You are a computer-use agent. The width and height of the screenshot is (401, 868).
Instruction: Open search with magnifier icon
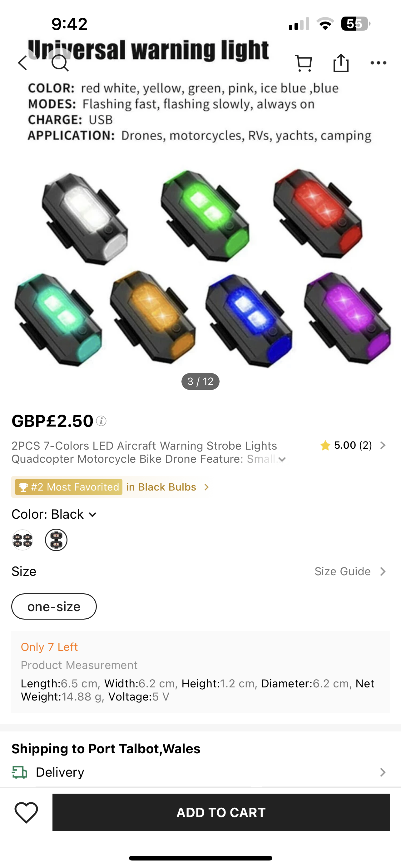(60, 63)
